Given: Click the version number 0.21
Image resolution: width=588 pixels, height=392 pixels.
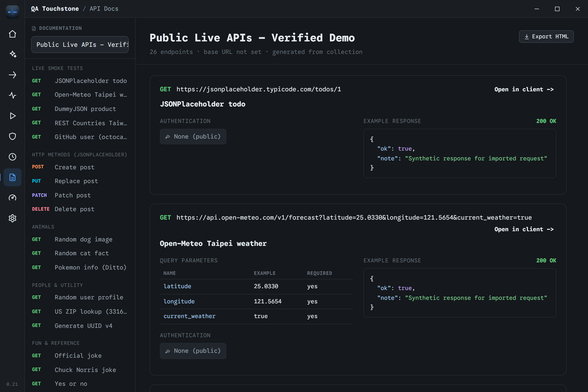Looking at the screenshot, I should pyautogui.click(x=12, y=384).
